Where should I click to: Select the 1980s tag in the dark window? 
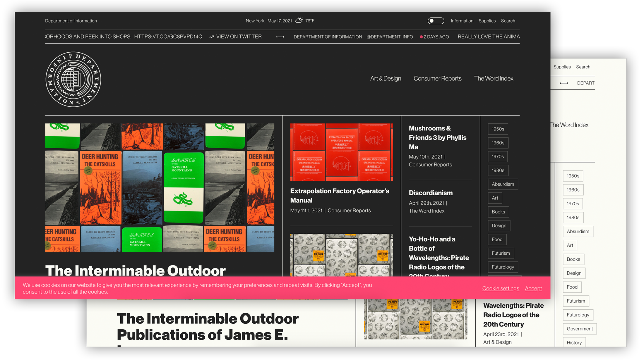pyautogui.click(x=498, y=170)
